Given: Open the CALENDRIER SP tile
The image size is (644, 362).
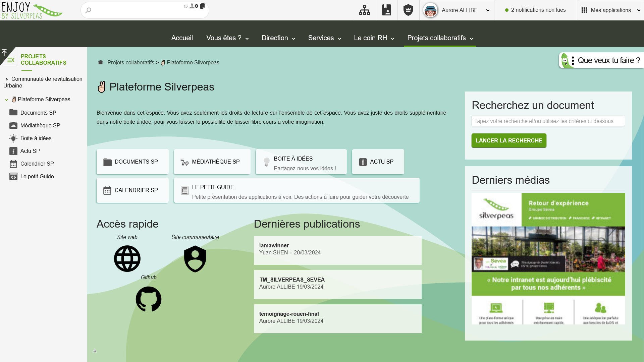Looking at the screenshot, I should point(132,190).
